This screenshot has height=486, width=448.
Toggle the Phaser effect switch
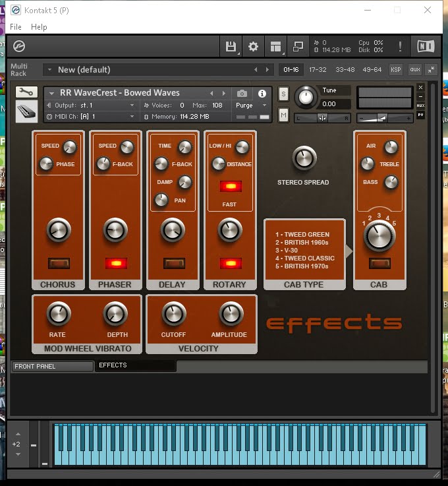point(116,264)
